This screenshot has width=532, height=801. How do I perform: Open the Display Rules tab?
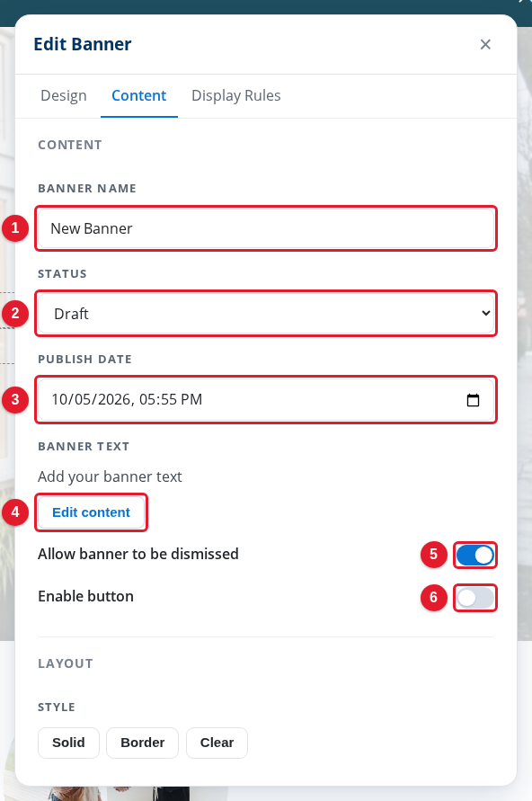tap(235, 95)
